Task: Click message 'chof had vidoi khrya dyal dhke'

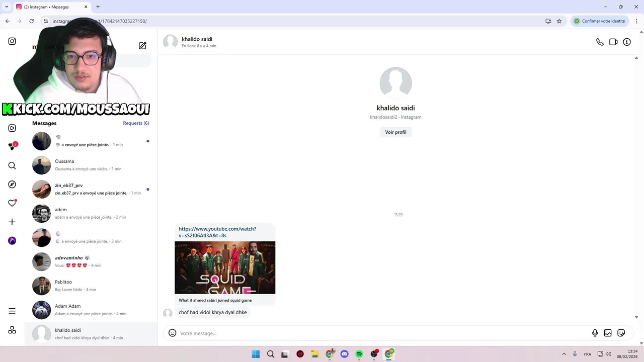Action: (213, 312)
